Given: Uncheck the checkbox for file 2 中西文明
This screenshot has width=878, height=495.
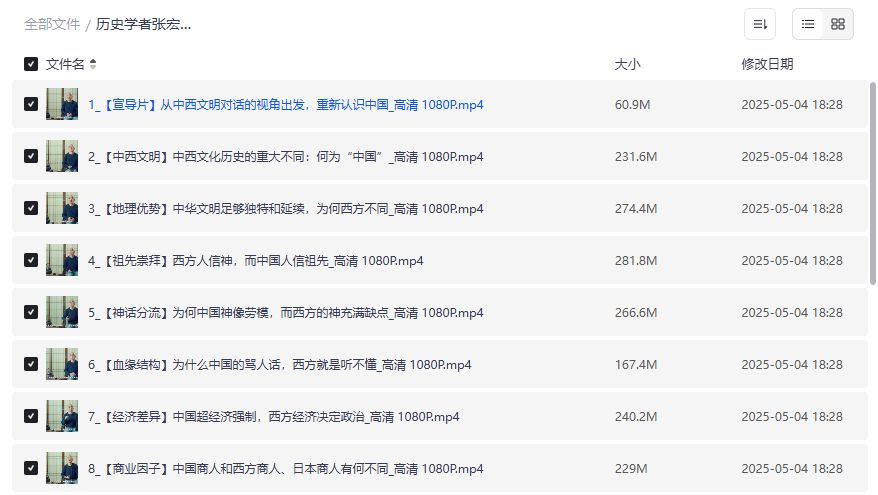Looking at the screenshot, I should tap(31, 157).
